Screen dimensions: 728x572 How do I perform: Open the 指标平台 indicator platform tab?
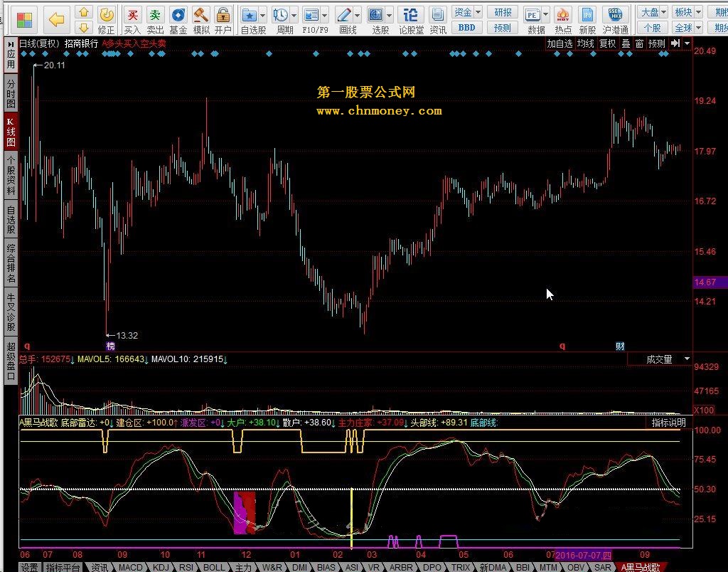coord(63,567)
